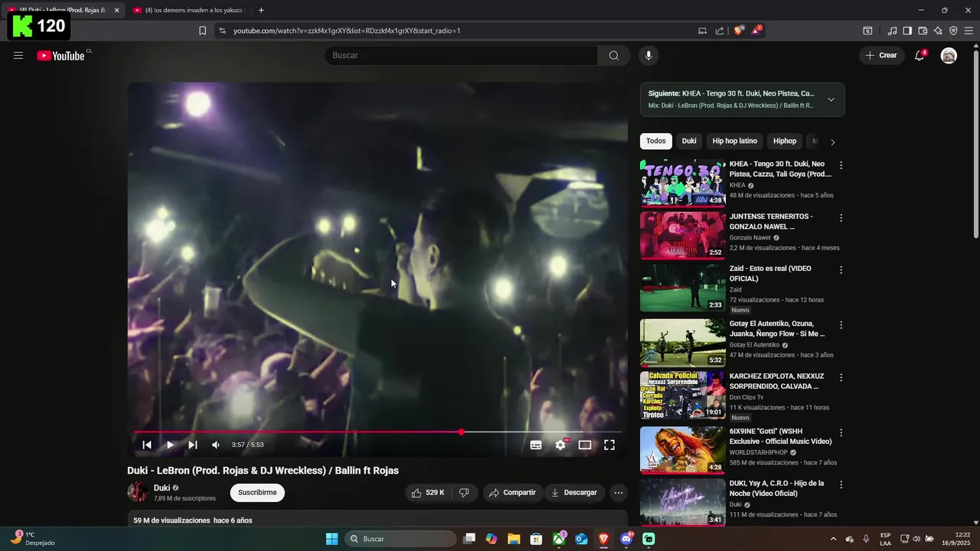Show more filter chips with the arrow

tap(833, 142)
